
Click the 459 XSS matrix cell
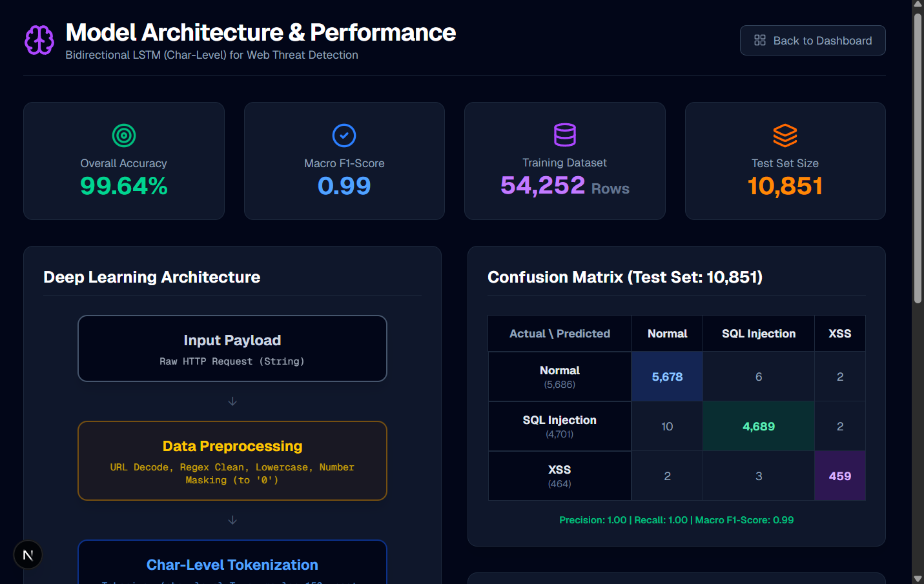tap(839, 476)
